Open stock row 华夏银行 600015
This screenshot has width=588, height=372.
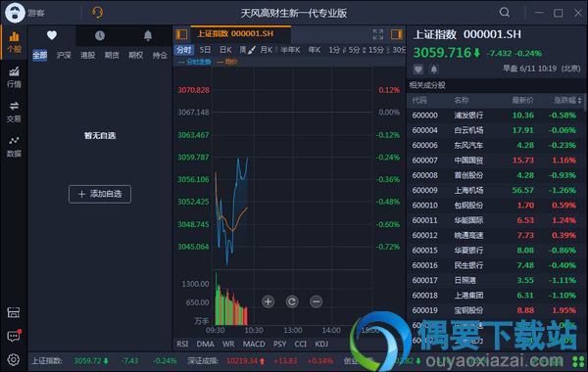(495, 251)
